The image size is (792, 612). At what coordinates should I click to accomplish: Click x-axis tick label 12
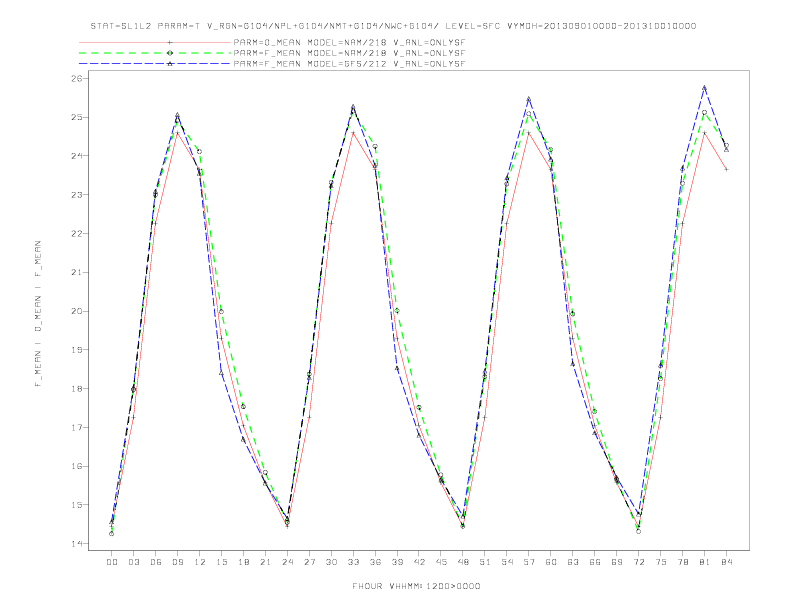point(200,562)
